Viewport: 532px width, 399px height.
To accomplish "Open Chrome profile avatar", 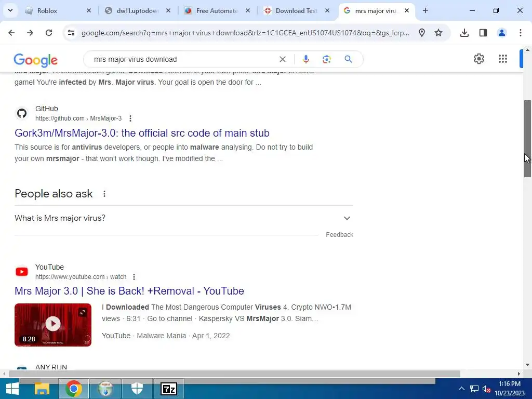I will pyautogui.click(x=502, y=33).
